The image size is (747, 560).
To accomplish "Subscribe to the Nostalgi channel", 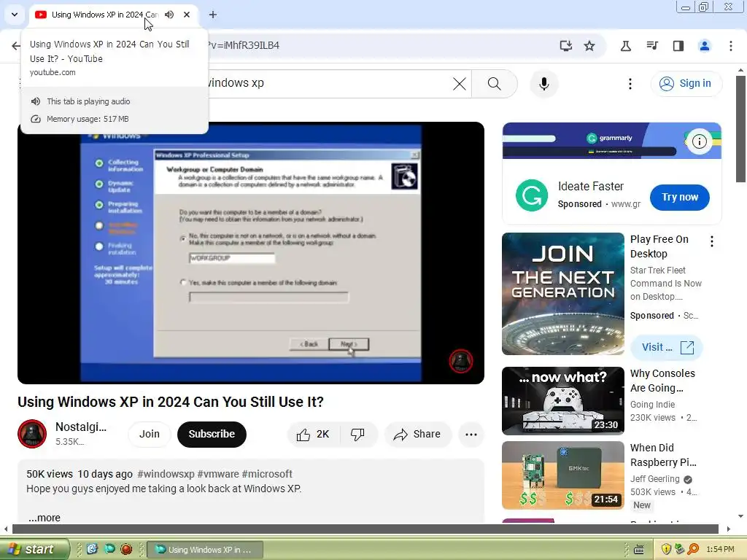I will (x=212, y=435).
